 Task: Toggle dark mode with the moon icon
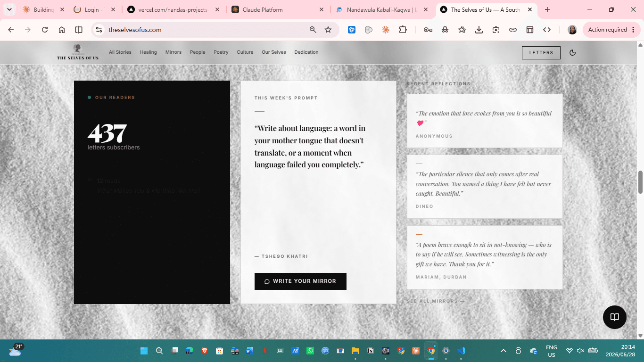pos(573,52)
